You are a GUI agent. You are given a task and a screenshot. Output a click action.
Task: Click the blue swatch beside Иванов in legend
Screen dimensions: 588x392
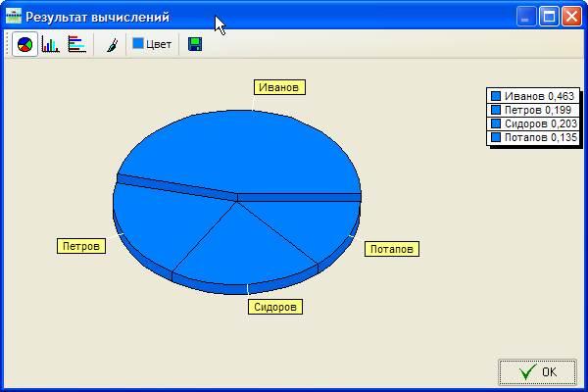point(496,96)
